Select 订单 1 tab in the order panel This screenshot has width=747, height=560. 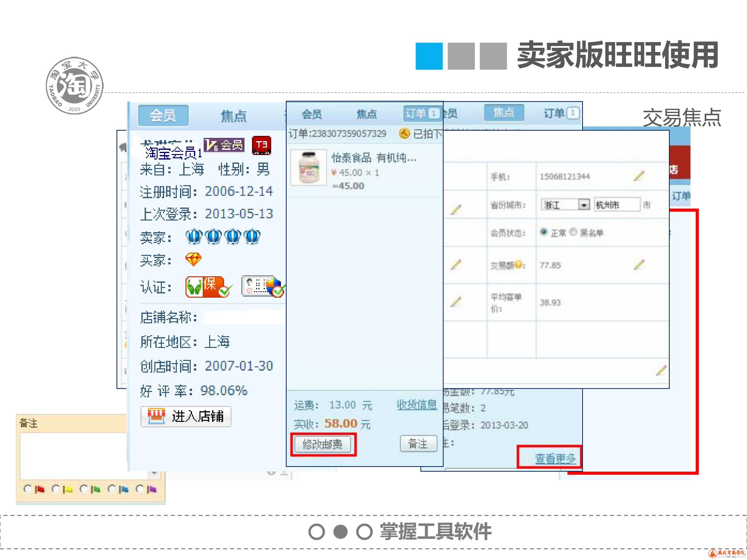(423, 113)
